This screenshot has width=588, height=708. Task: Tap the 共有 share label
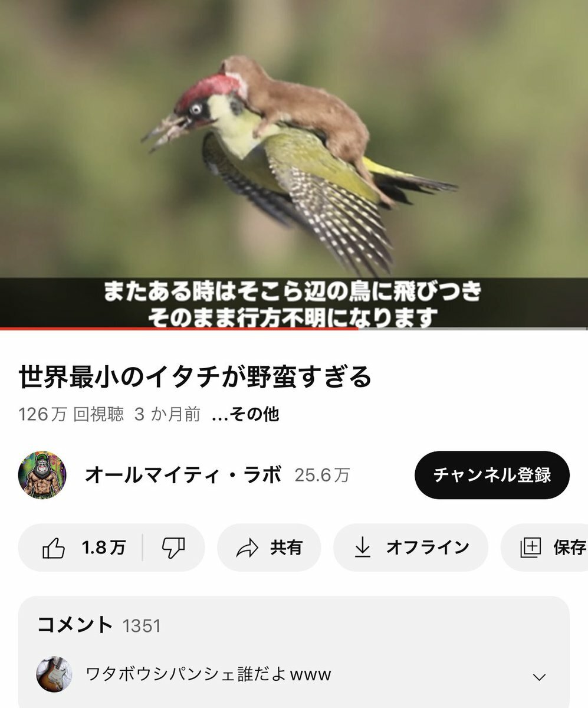coord(286,548)
